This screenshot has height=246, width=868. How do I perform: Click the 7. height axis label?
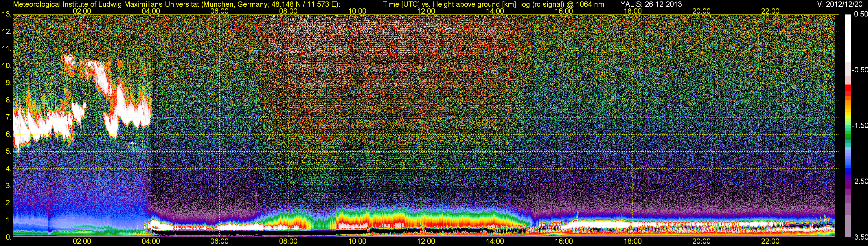point(8,117)
